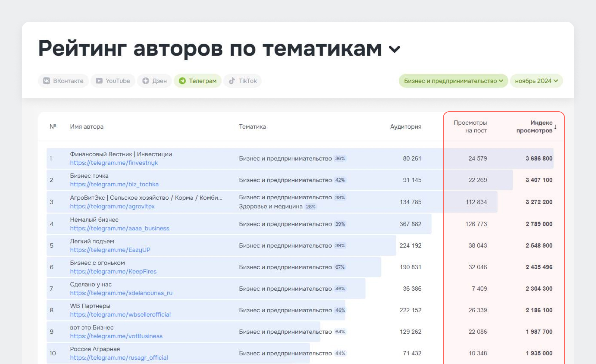
Task: Click view index value 2 789 000
Action: (539, 224)
